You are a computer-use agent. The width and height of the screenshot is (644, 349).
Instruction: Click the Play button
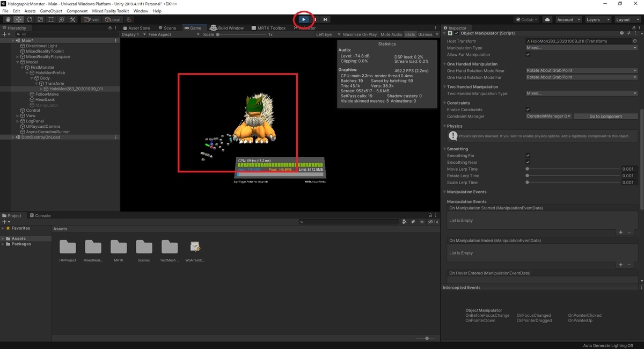pos(304,19)
